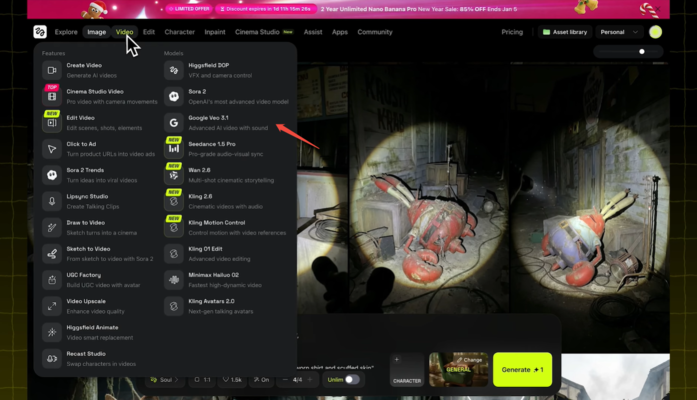Choose the Wan 2.6 model icon
Screen dimensions: 697x400
click(x=174, y=175)
